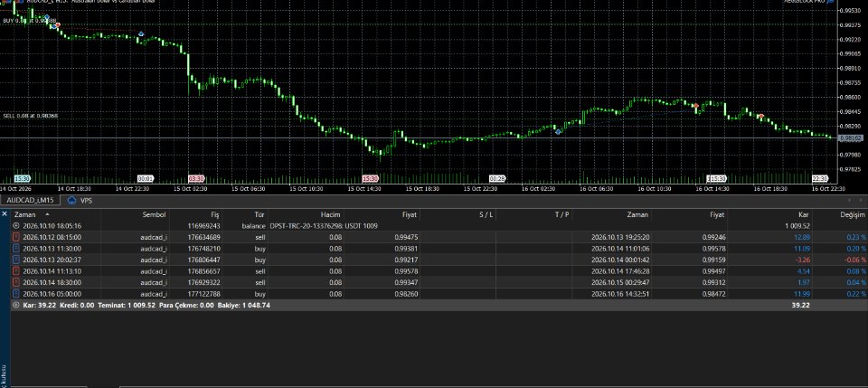Click buy icon of trade 2026.10.16 05:00:00
This screenshot has width=868, height=388.
16,294
